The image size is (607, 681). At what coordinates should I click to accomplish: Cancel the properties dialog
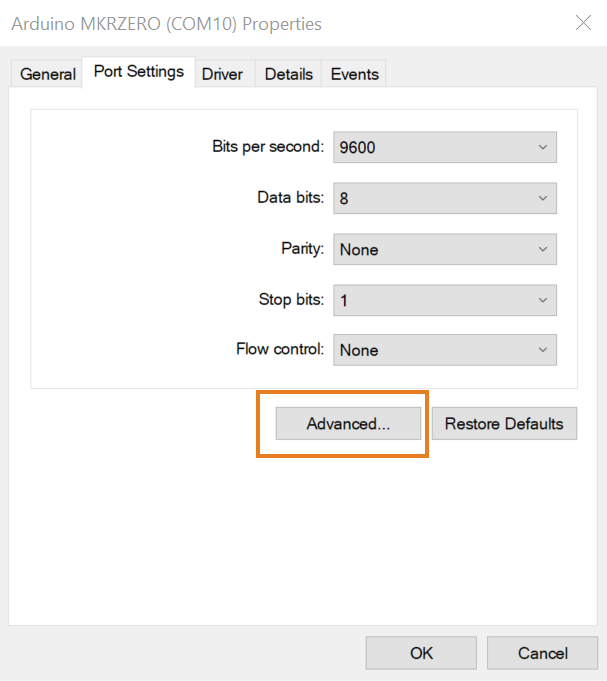pyautogui.click(x=542, y=653)
